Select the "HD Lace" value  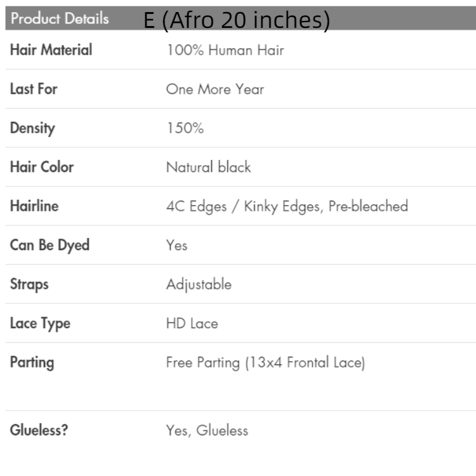pyautogui.click(x=192, y=324)
